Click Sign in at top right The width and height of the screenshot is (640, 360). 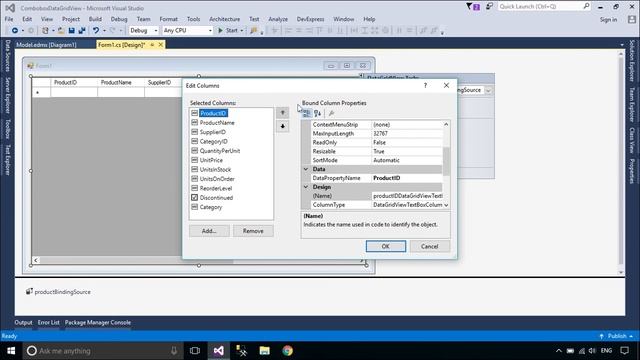point(608,20)
